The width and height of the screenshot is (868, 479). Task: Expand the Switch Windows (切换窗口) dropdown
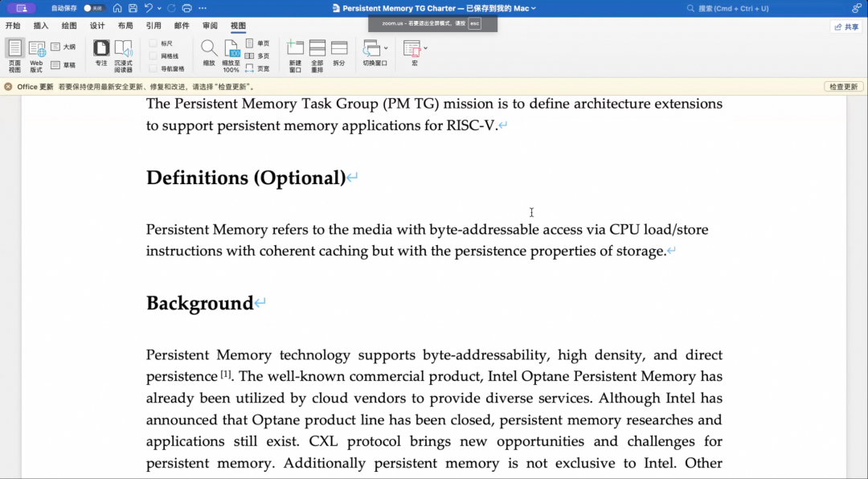[x=386, y=48]
